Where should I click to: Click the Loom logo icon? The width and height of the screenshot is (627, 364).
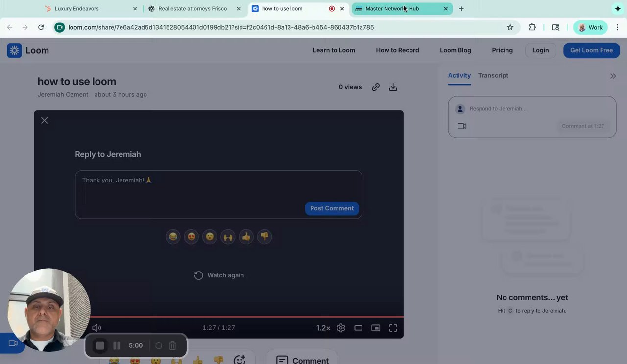point(14,50)
